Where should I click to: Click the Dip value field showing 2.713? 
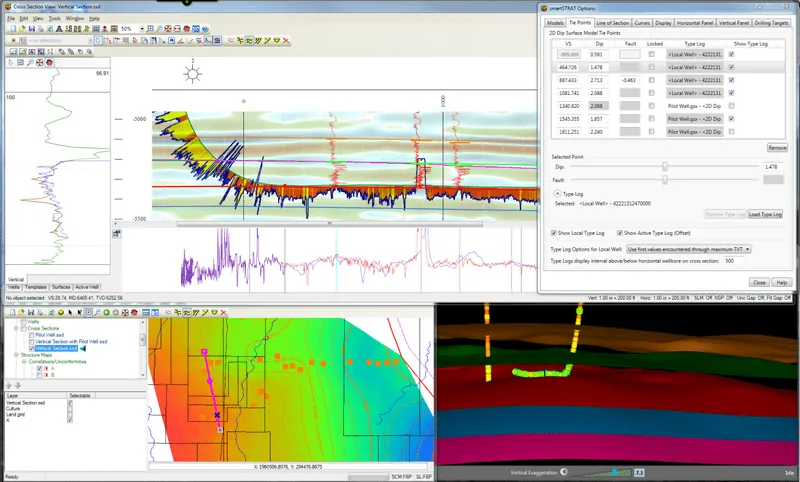599,80
